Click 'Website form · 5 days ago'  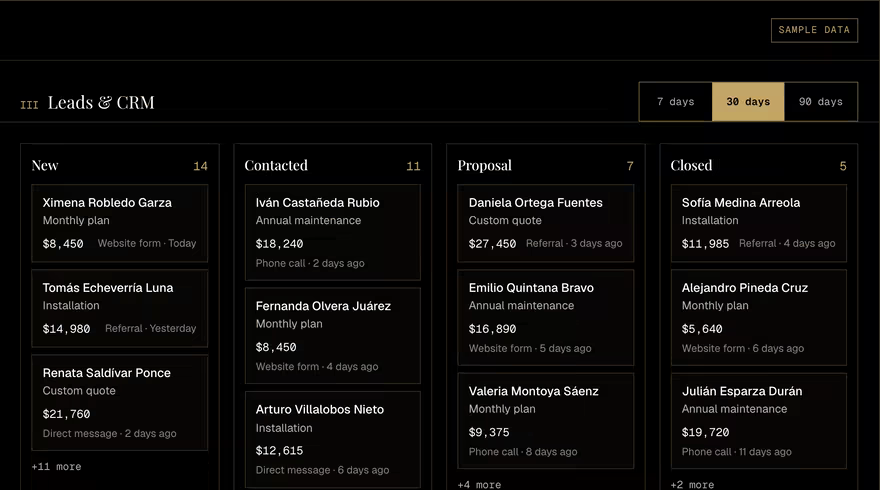(x=530, y=348)
